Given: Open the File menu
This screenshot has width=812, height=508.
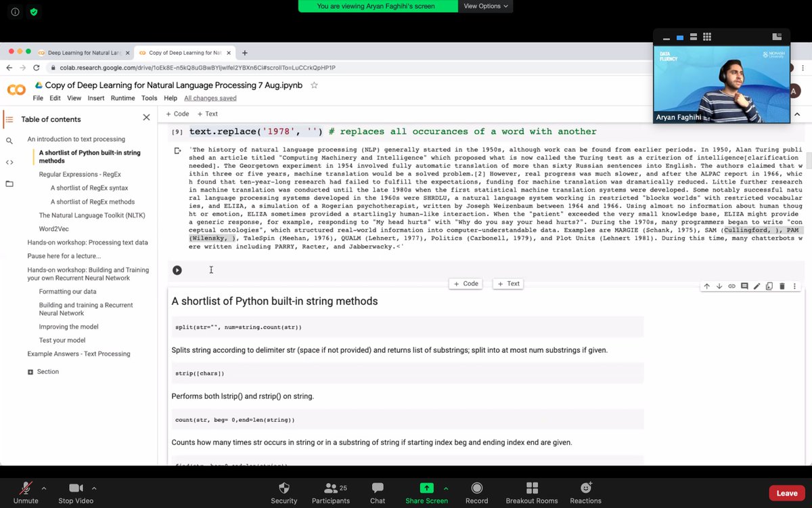Looking at the screenshot, I should click(x=38, y=98).
